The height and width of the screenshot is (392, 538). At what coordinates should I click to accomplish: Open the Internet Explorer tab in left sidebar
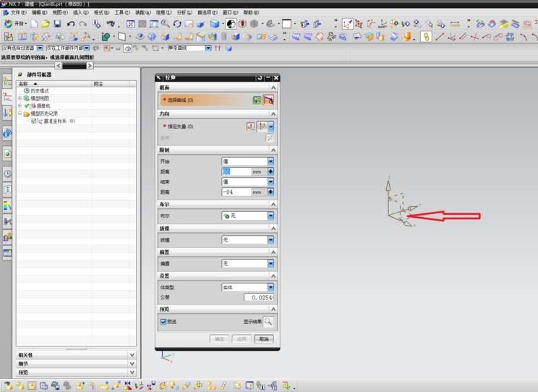tap(7, 133)
